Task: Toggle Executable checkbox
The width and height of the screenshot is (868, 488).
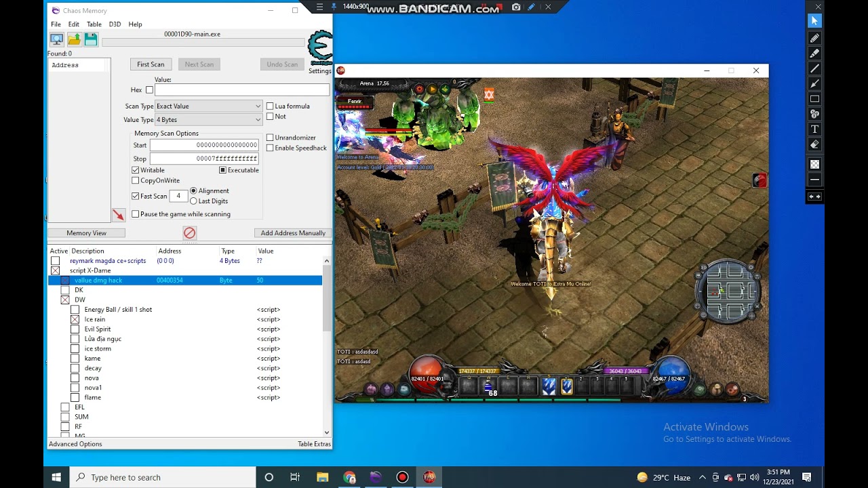Action: (222, 170)
